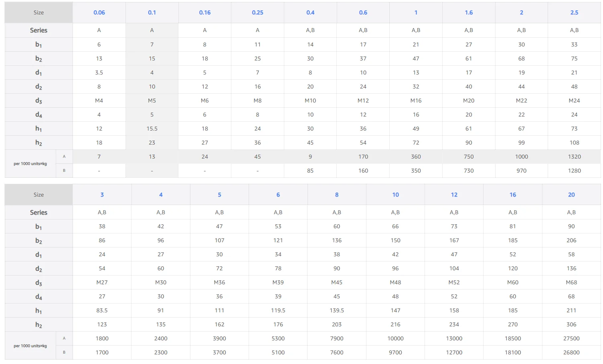Open the 2.5 size link
The image size is (603, 364).
tap(574, 12)
